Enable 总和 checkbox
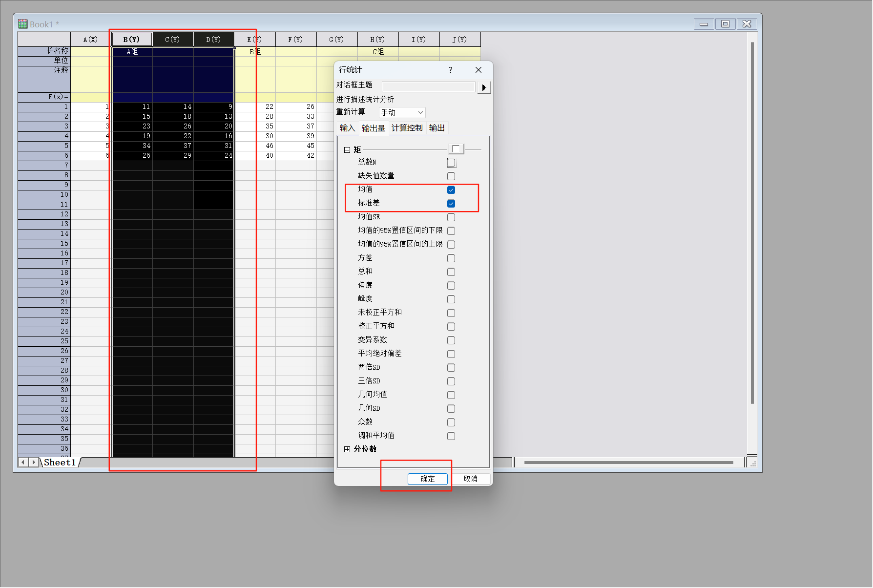The image size is (873, 588). 451,272
